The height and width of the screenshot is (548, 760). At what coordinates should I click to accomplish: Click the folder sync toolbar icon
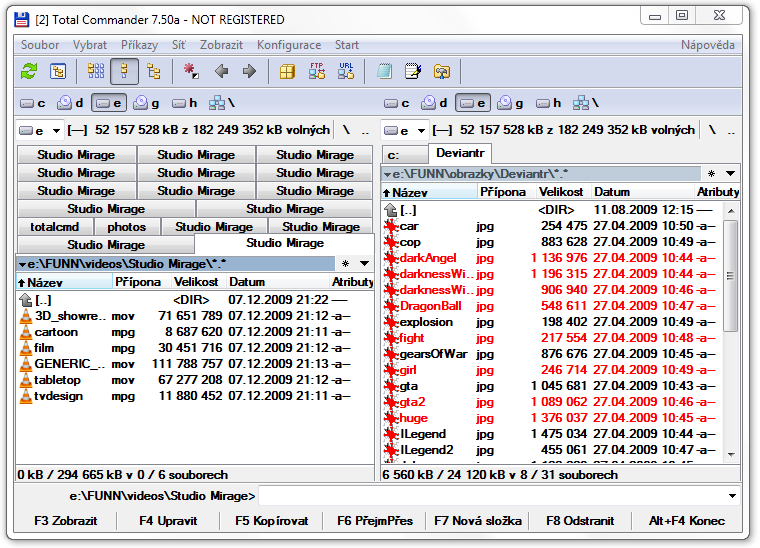(442, 71)
